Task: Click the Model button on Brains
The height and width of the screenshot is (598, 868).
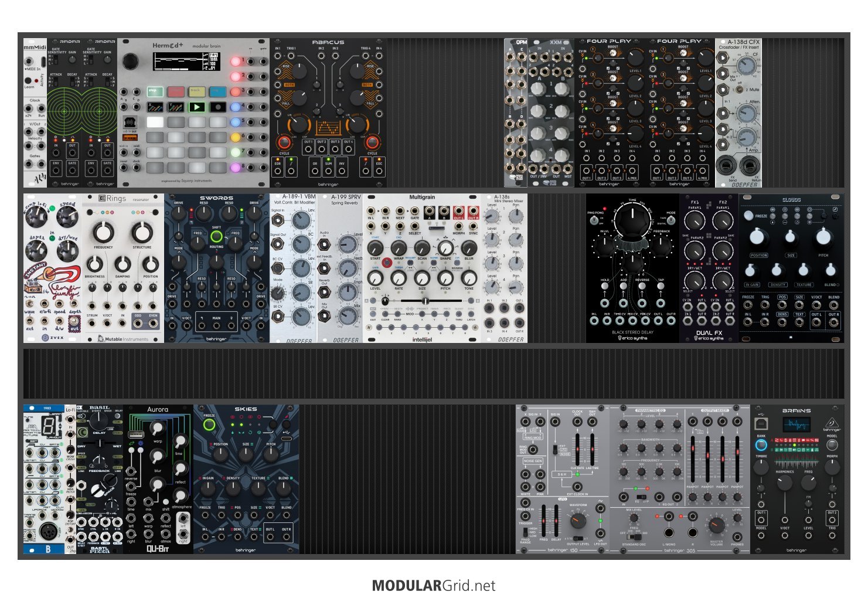Action: [x=832, y=445]
